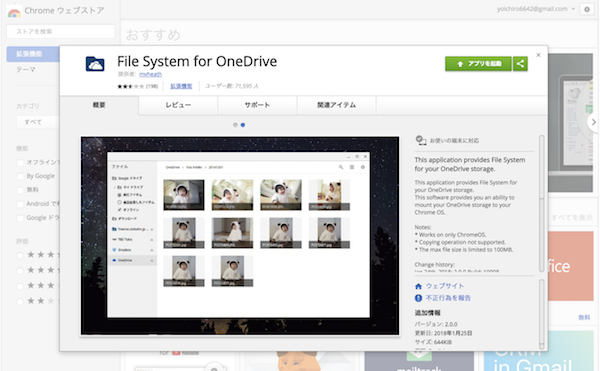Viewport: 600px width, 371px height.
Task: Click the home icon beside ウェブサイト
Action: point(418,286)
